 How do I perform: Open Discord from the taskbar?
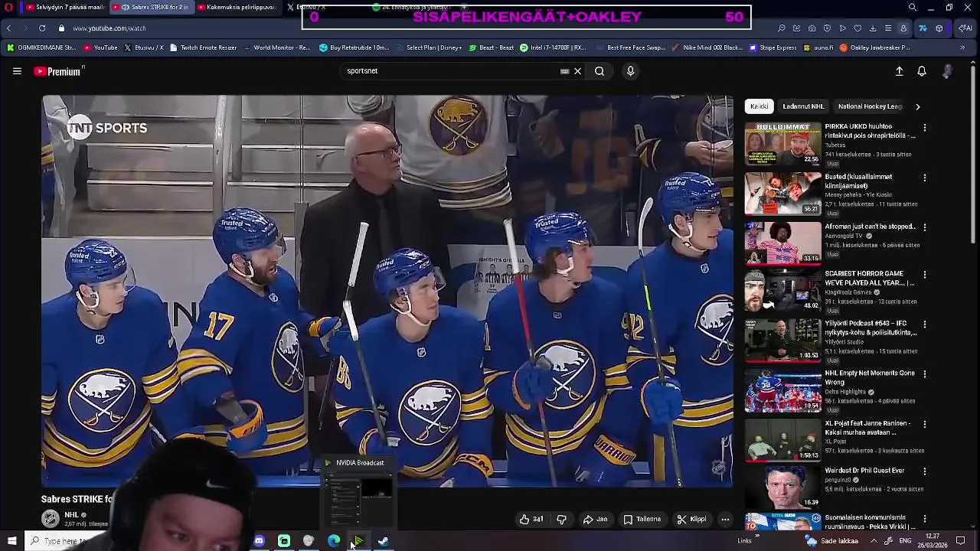pos(260,541)
